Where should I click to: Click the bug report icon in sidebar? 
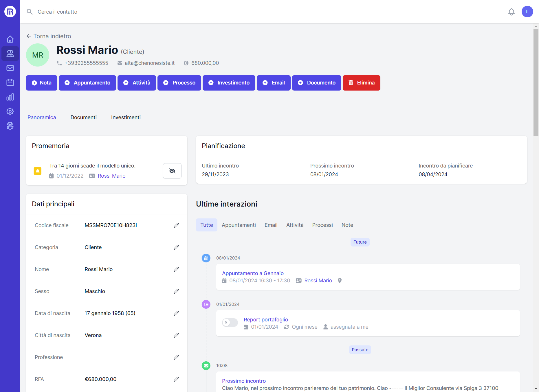click(10, 126)
